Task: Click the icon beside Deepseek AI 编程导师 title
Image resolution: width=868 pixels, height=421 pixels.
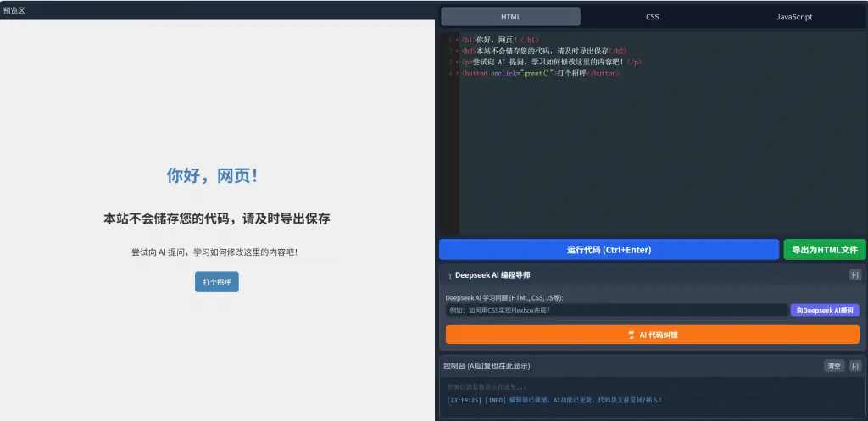Action: point(449,275)
